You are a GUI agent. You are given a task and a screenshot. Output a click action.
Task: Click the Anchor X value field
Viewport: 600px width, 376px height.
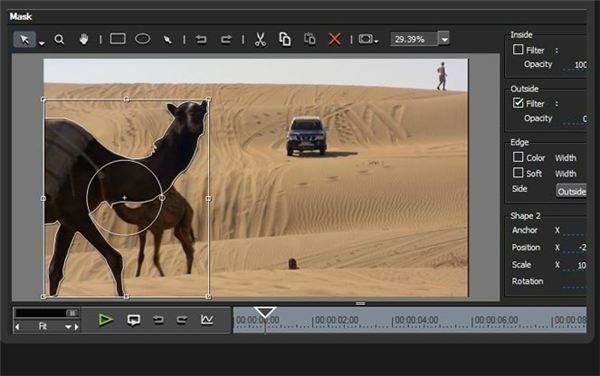574,231
